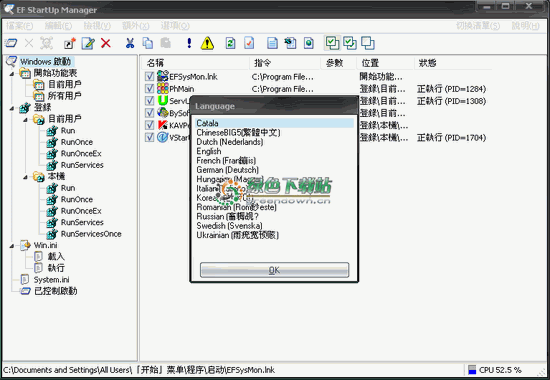Click the Windows 啟動 root magnifier icon
The width and height of the screenshot is (550, 380).
[x=11, y=61]
